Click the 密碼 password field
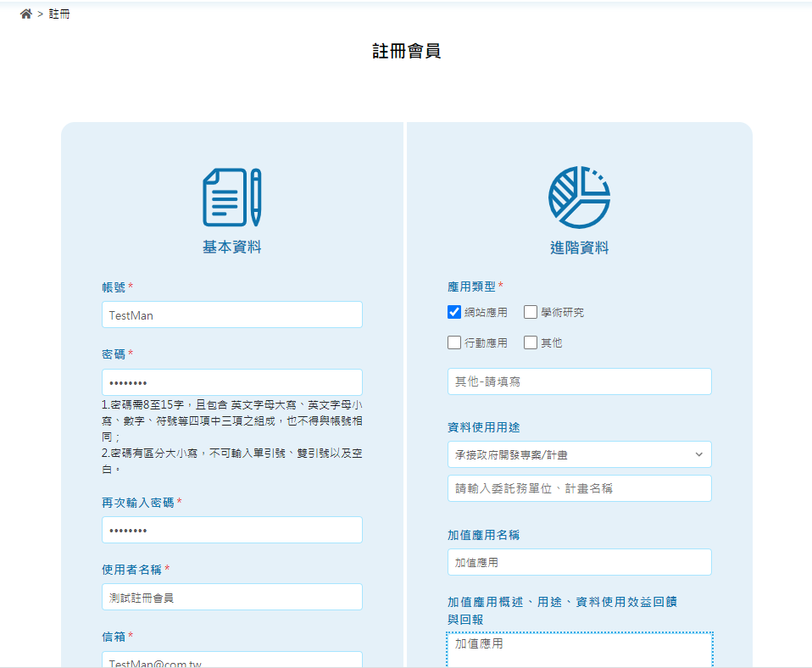This screenshot has width=812, height=668. [231, 381]
